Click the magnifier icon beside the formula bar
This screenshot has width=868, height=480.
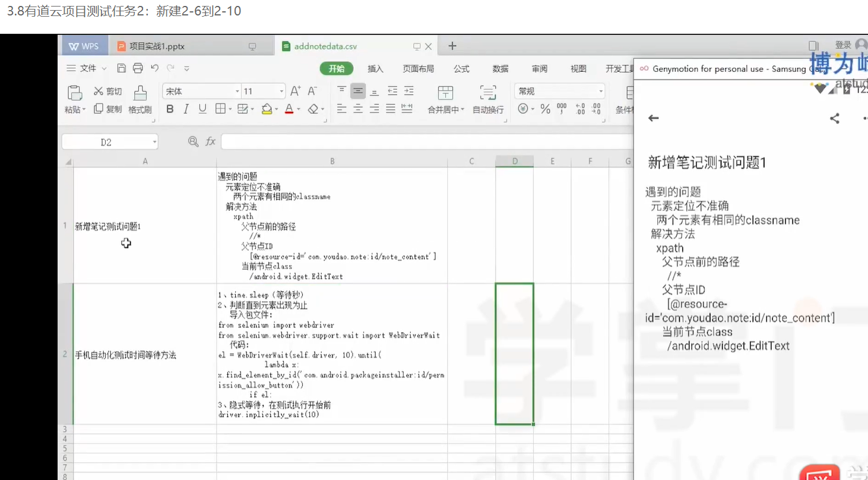coord(193,141)
